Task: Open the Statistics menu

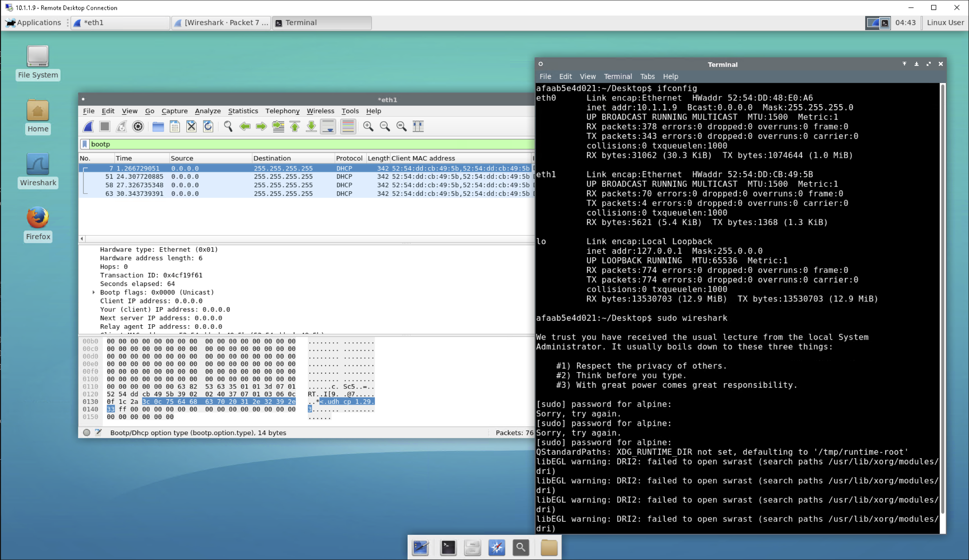Action: coord(243,111)
